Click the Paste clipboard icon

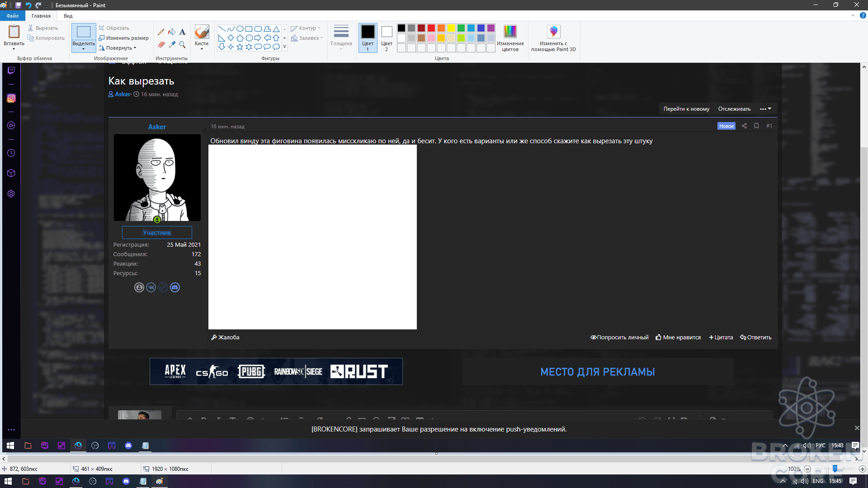(14, 32)
